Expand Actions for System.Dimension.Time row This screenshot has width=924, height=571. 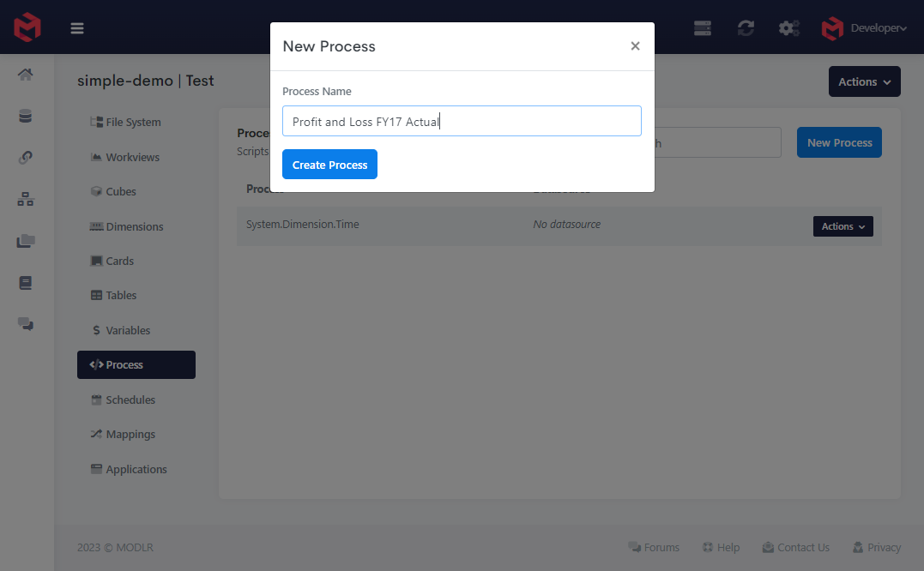pos(842,226)
